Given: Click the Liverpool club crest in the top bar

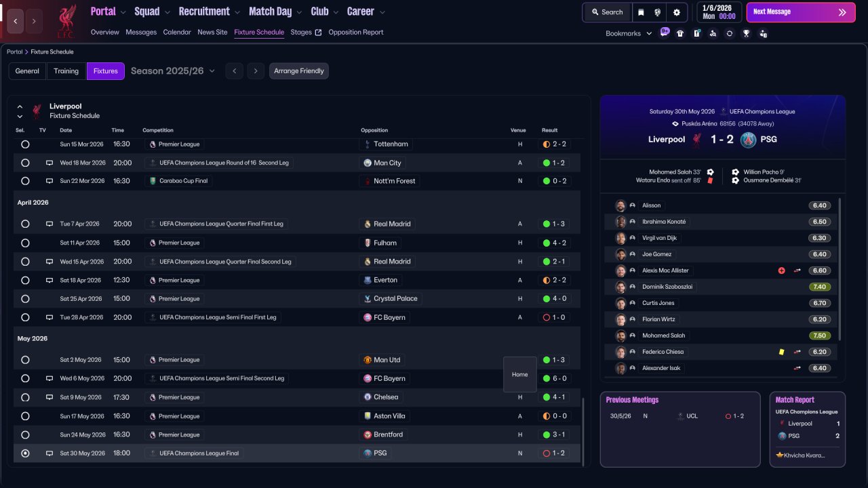Looking at the screenshot, I should [66, 20].
